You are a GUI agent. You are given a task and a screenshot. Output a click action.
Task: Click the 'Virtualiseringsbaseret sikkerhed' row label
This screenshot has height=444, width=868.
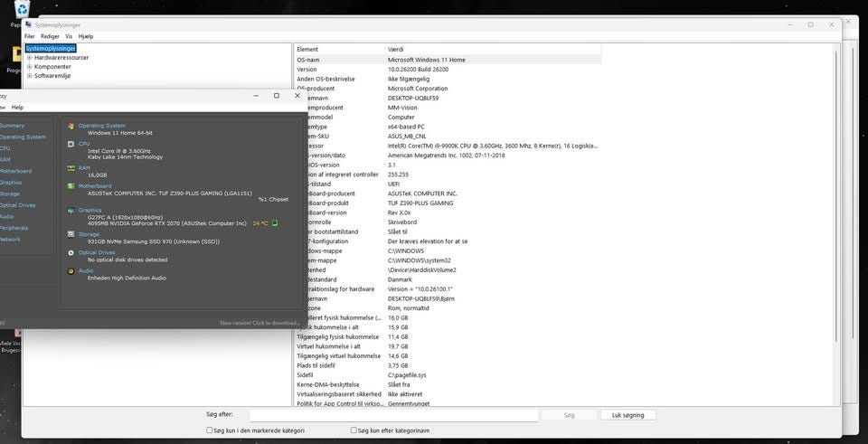[x=339, y=394]
